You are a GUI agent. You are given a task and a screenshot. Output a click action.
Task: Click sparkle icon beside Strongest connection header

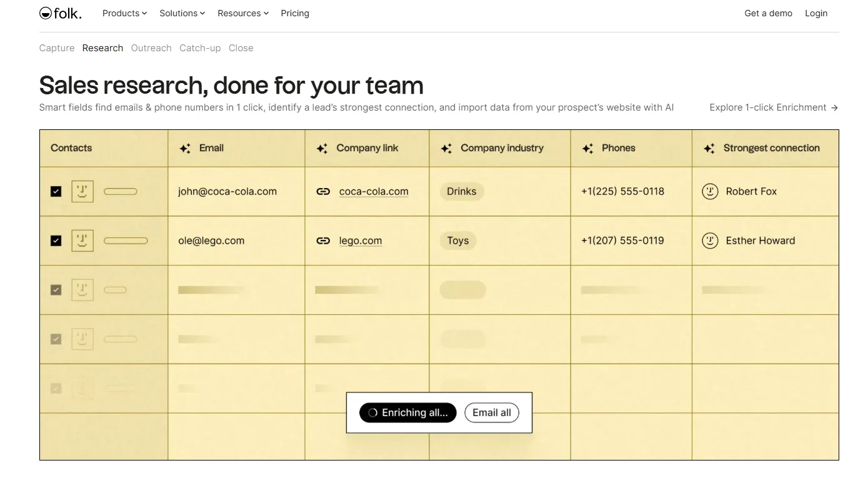pyautogui.click(x=709, y=148)
